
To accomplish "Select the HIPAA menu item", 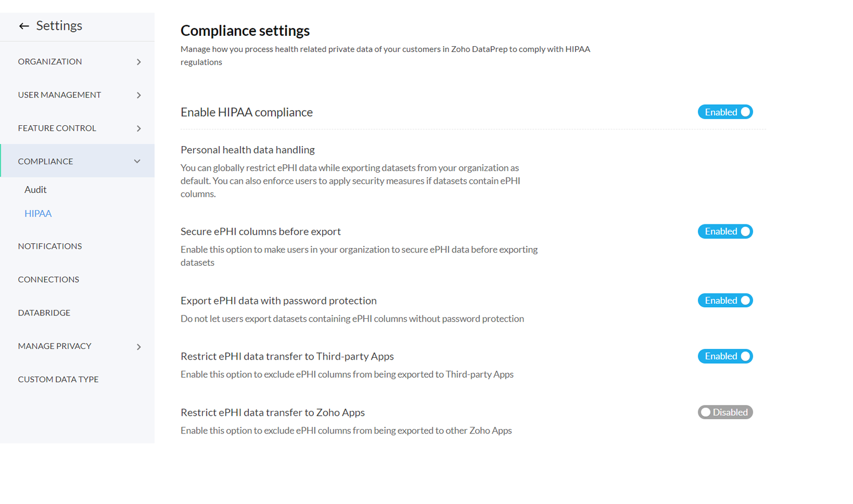I will click(38, 213).
